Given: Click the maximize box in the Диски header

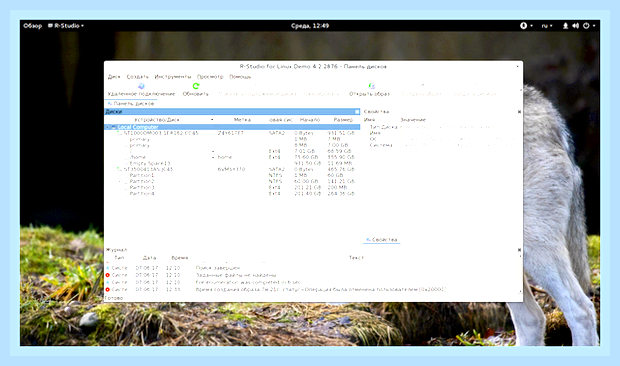Looking at the screenshot, I should 357,112.
